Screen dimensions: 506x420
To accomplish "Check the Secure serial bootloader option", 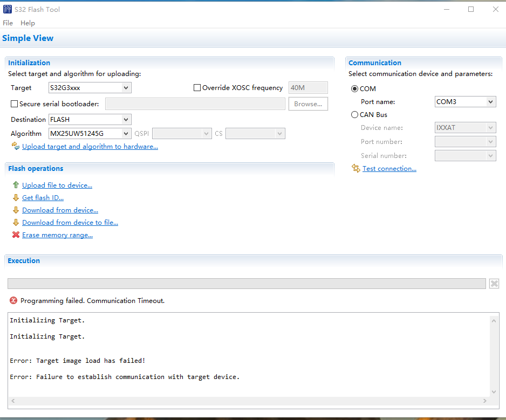I will [x=13, y=104].
